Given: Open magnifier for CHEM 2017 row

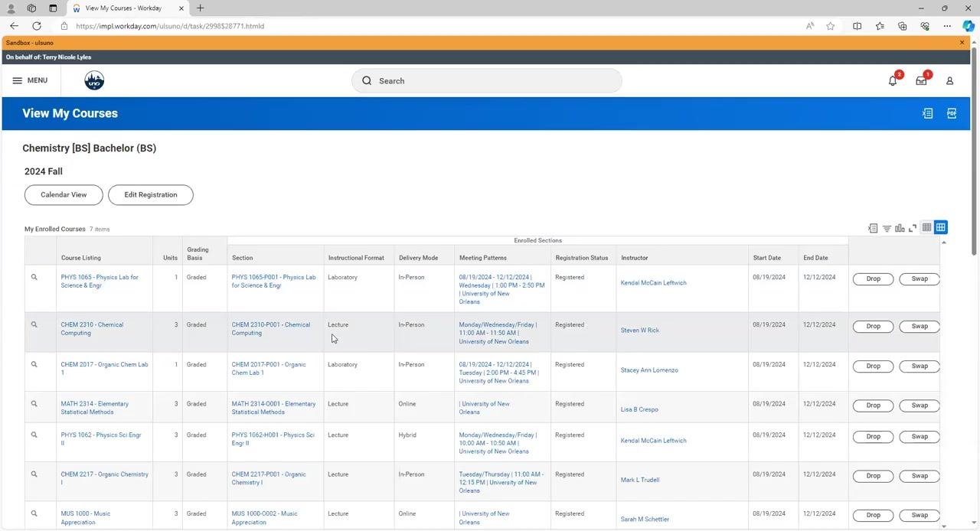Looking at the screenshot, I should pyautogui.click(x=34, y=364).
